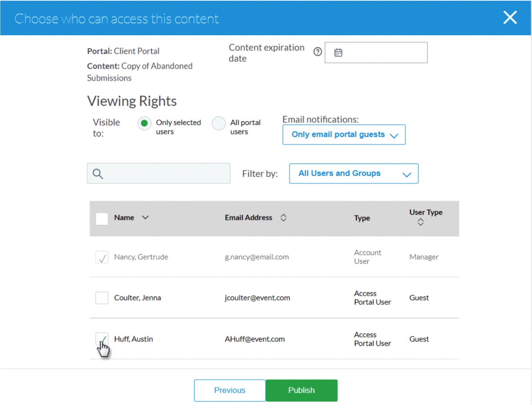The width and height of the screenshot is (532, 405).
Task: Focus the user search input field
Action: 159,173
